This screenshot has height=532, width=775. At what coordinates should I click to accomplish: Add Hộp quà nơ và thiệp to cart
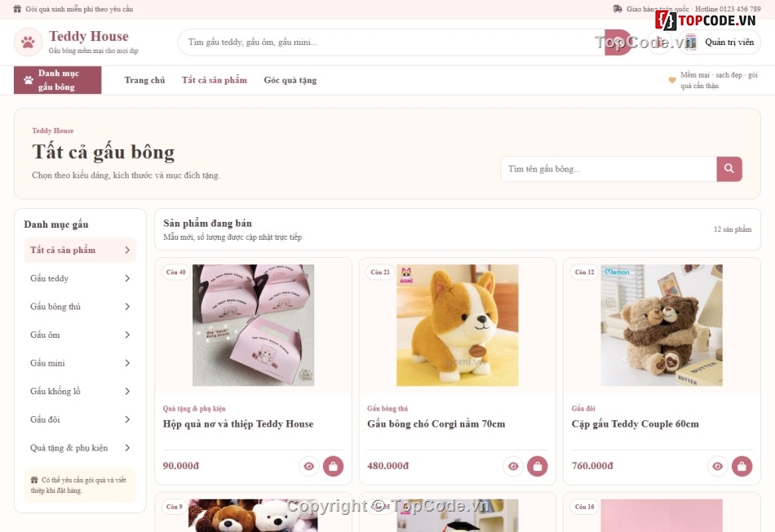click(333, 466)
